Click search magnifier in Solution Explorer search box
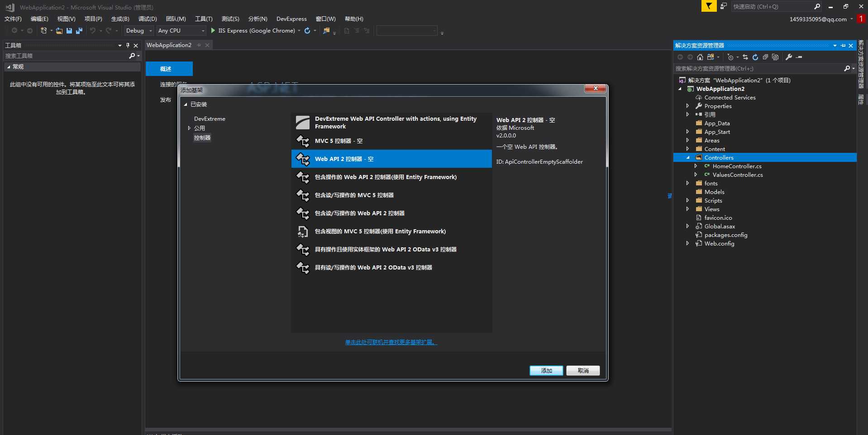The width and height of the screenshot is (868, 435). click(x=847, y=69)
